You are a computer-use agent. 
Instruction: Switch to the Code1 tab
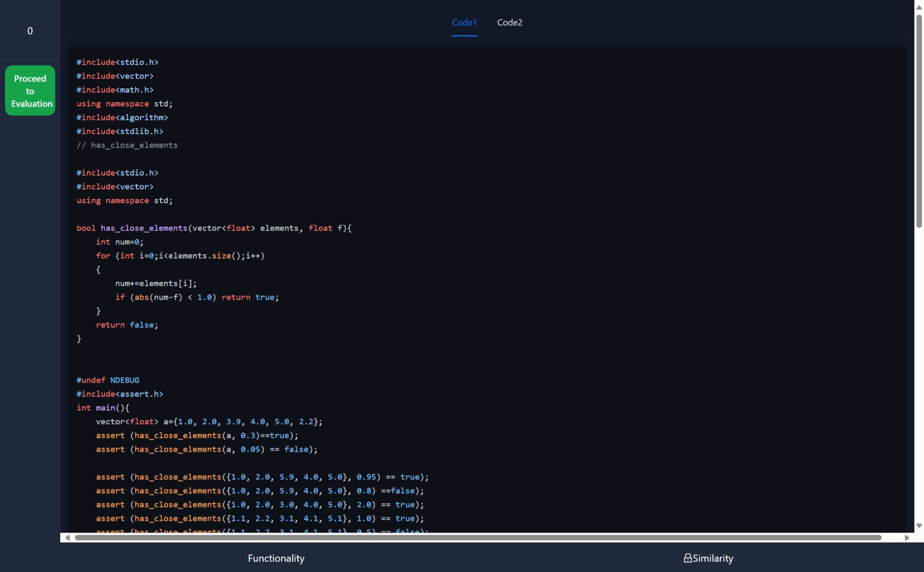click(464, 23)
